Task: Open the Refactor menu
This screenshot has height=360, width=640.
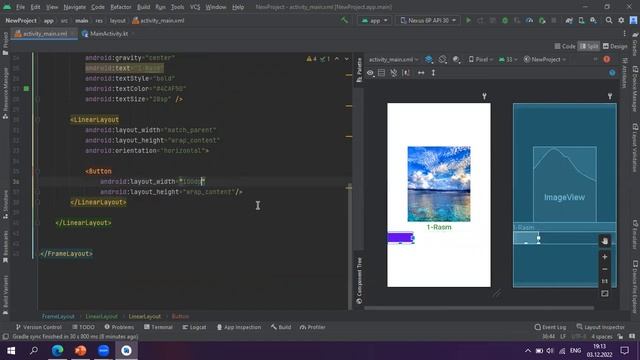Action: 121,7
